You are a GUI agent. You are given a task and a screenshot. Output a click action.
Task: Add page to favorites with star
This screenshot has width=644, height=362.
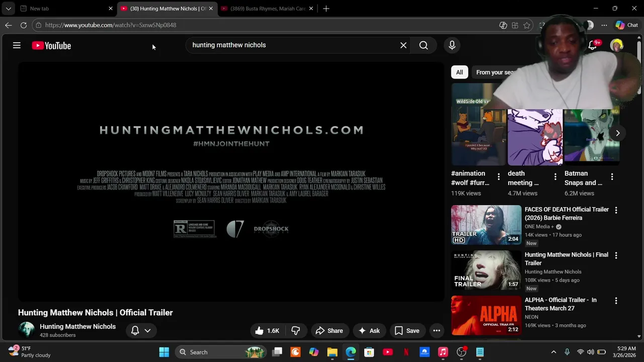click(x=527, y=25)
